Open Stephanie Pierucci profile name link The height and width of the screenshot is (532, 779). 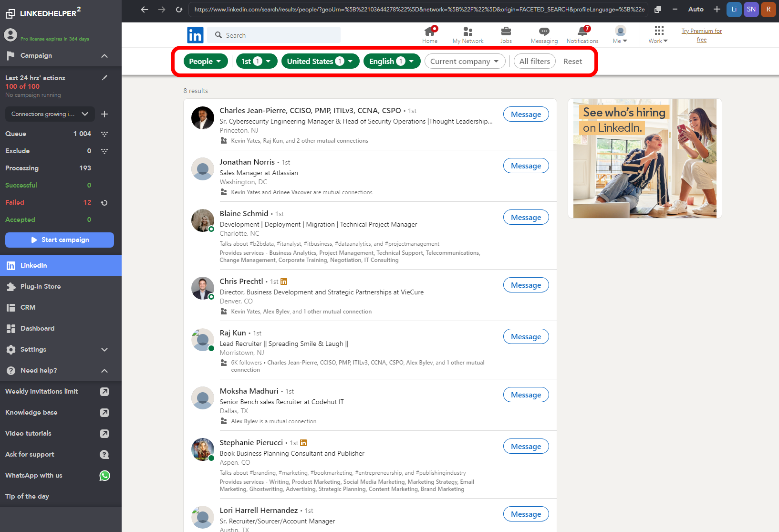coord(251,443)
